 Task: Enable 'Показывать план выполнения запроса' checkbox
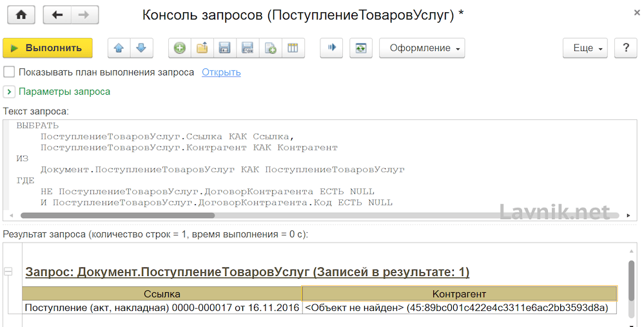pyautogui.click(x=9, y=72)
